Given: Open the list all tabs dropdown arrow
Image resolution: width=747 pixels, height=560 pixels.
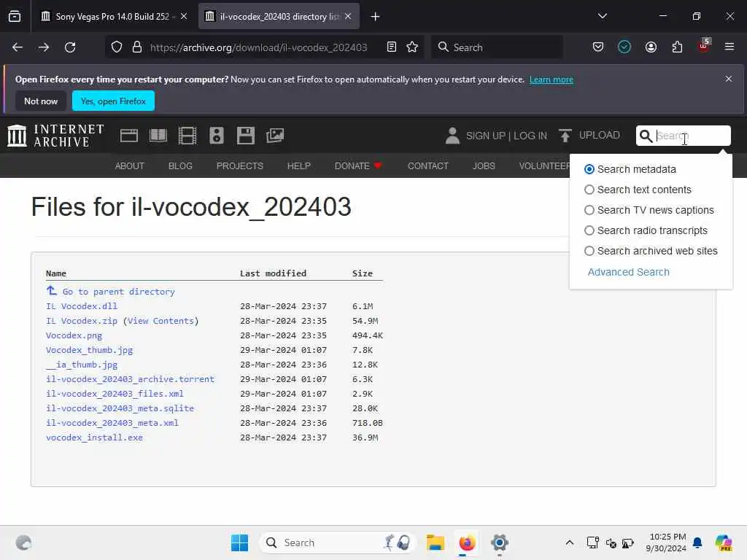Looking at the screenshot, I should [x=602, y=16].
